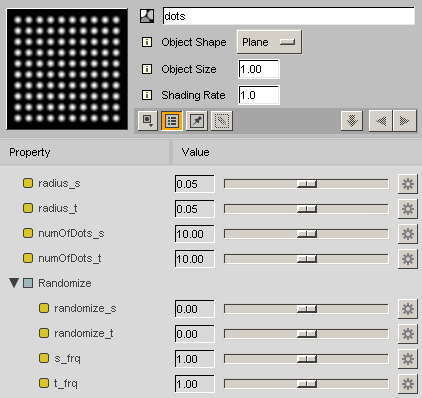Click the randomize_t slider handle
422x398 pixels.
pos(307,334)
